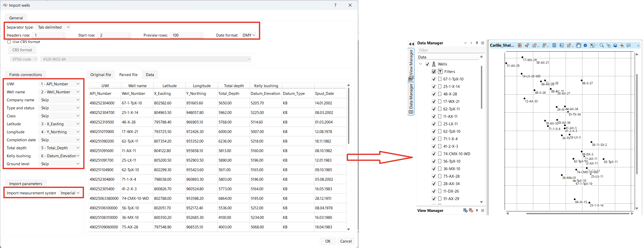Image resolution: width=644 pixels, height=248 pixels.
Task: Activate the pan hand tool
Action: coord(579,45)
